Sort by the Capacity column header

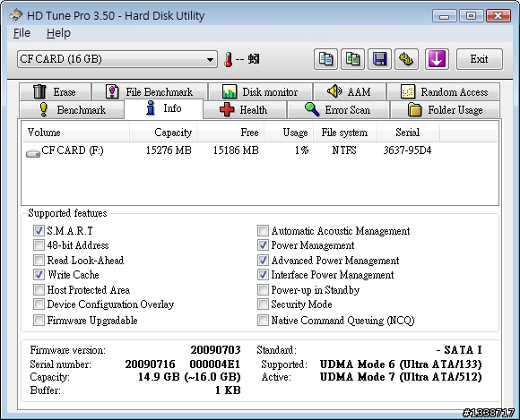tap(163, 133)
